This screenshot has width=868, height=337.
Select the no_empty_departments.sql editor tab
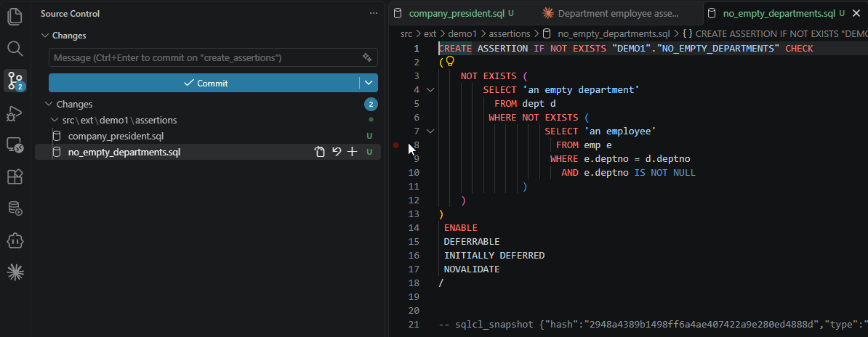click(x=778, y=13)
